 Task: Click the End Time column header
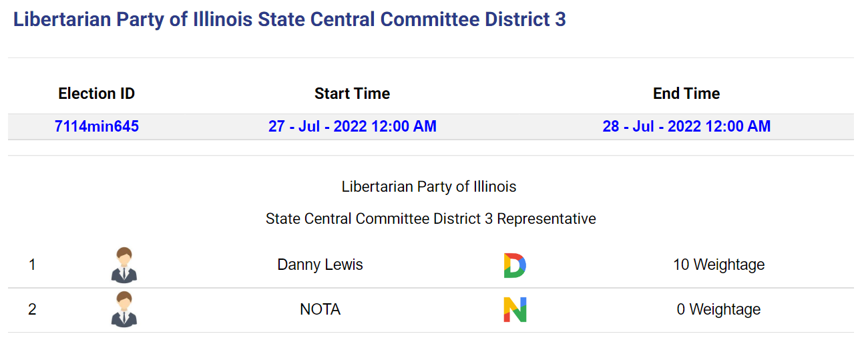[686, 94]
